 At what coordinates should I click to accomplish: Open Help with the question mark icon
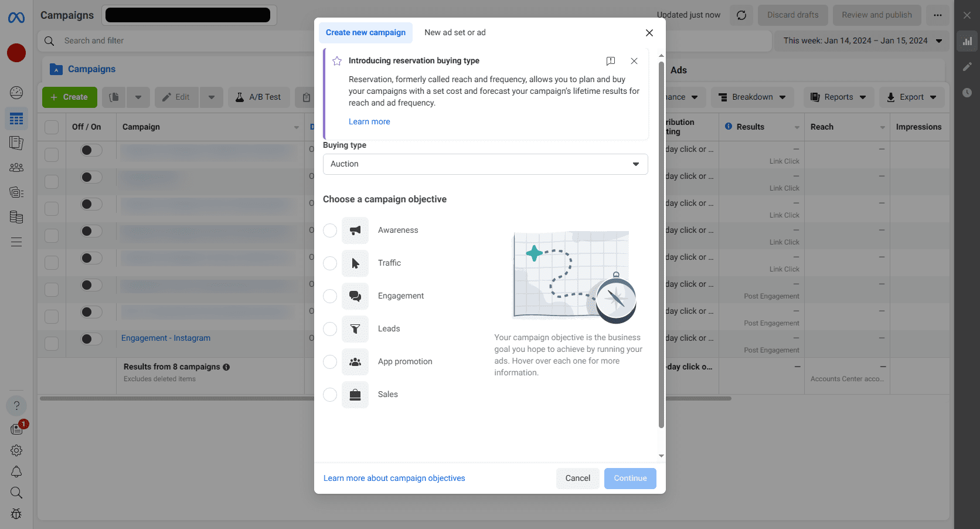tap(16, 405)
